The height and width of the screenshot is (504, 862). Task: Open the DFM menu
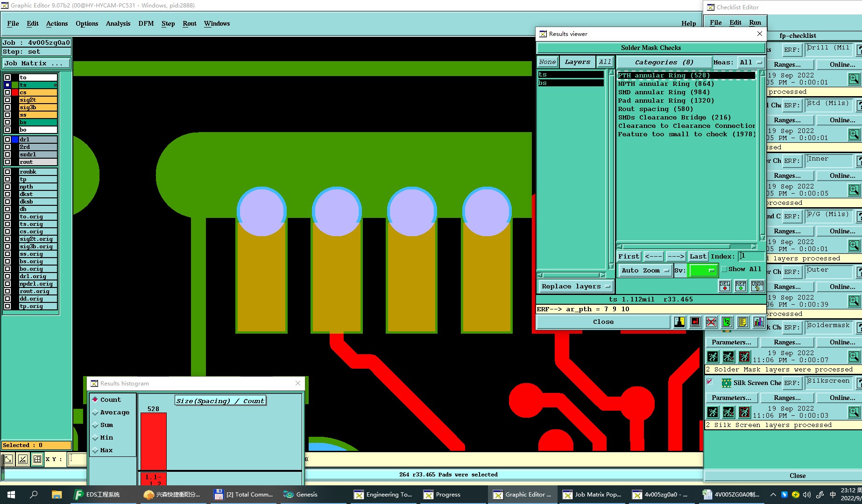pyautogui.click(x=146, y=23)
